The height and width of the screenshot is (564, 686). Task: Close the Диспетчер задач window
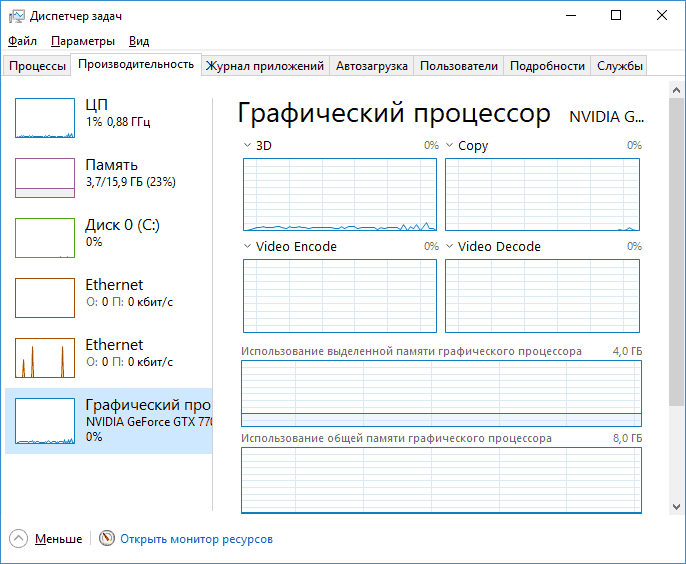(662, 16)
